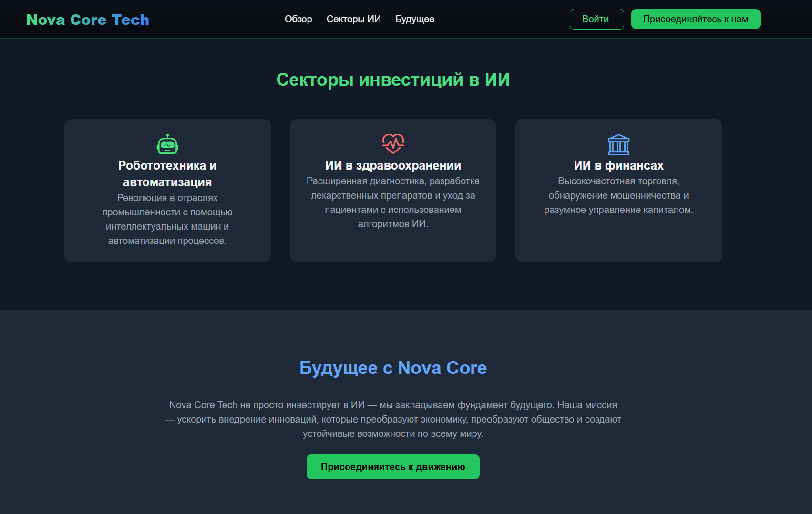
Task: Click the Nova Core Tech logo
Action: tap(88, 19)
